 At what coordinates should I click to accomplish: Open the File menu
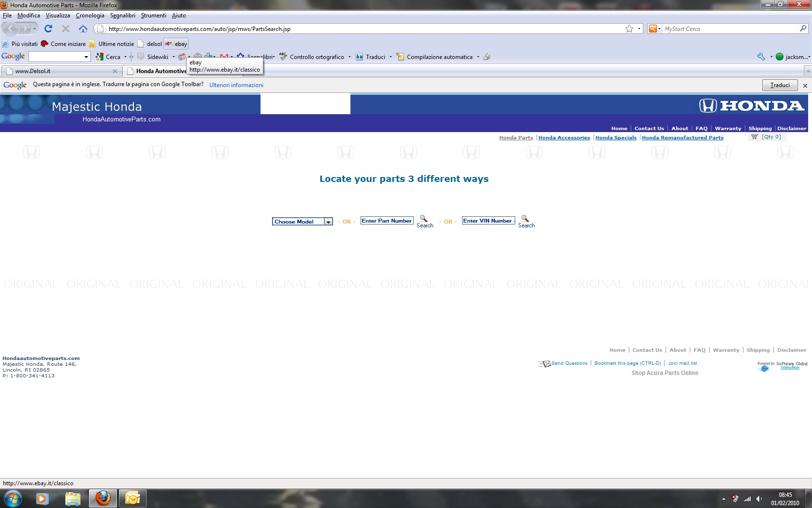tap(7, 15)
